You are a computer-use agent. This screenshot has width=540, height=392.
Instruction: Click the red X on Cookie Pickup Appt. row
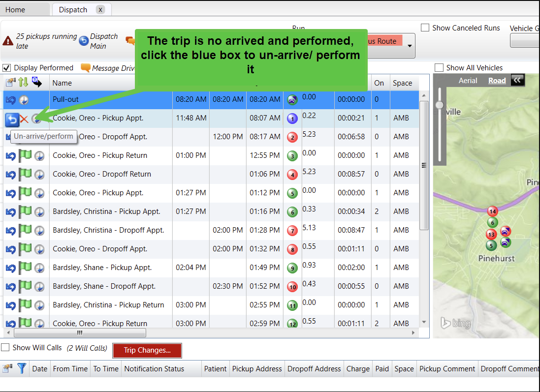24,119
